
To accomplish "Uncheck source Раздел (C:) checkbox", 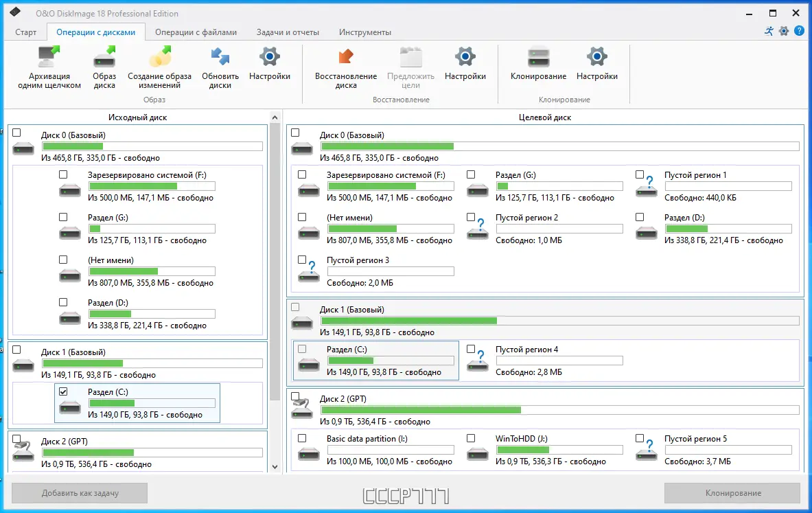I will [63, 391].
